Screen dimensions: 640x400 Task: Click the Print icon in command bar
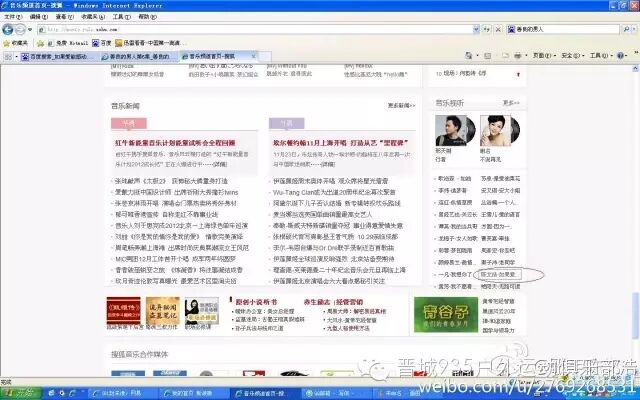coord(518,56)
